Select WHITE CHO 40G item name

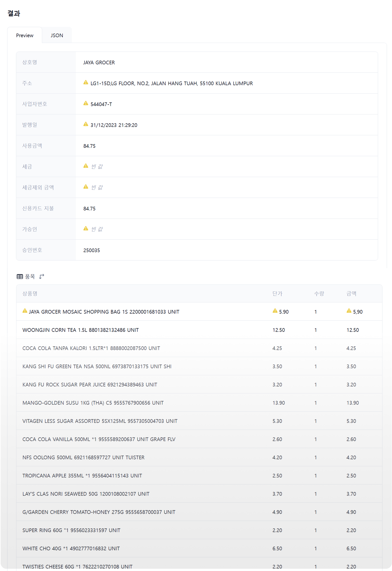pyautogui.click(x=71, y=548)
